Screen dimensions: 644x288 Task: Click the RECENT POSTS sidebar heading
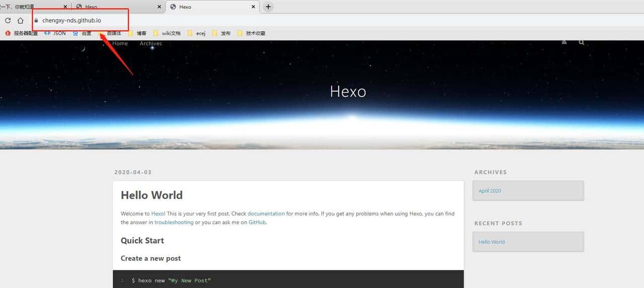[499, 223]
